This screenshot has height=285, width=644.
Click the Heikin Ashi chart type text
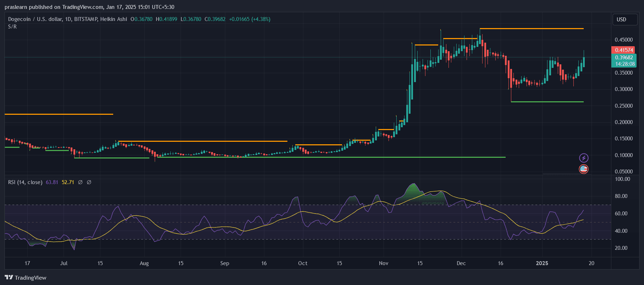(114, 19)
